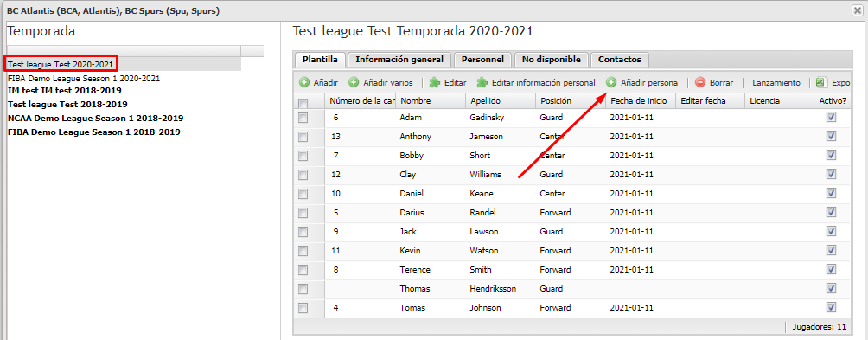Image resolution: width=868 pixels, height=340 pixels.
Task: Sort by the Posición column header
Action: click(x=571, y=101)
